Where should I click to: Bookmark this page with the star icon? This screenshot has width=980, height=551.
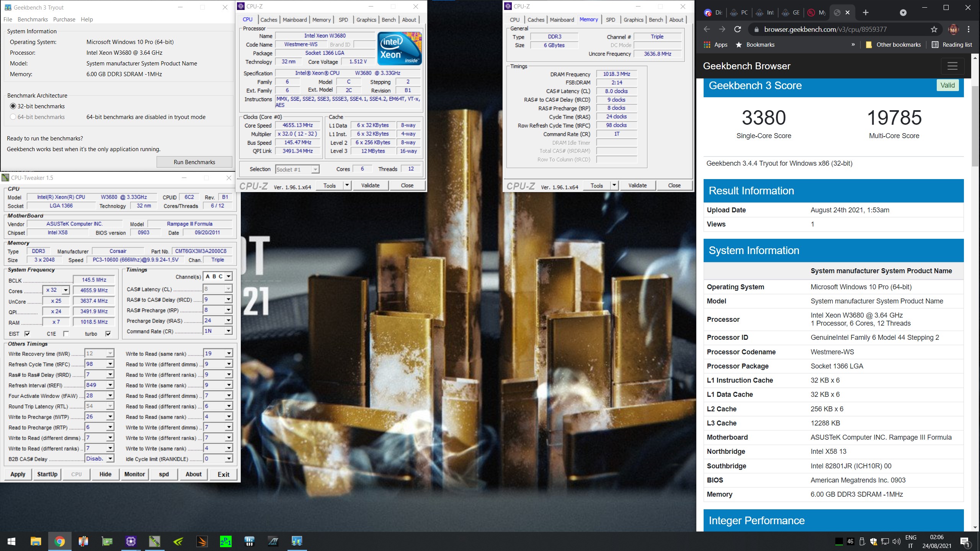coord(934,29)
